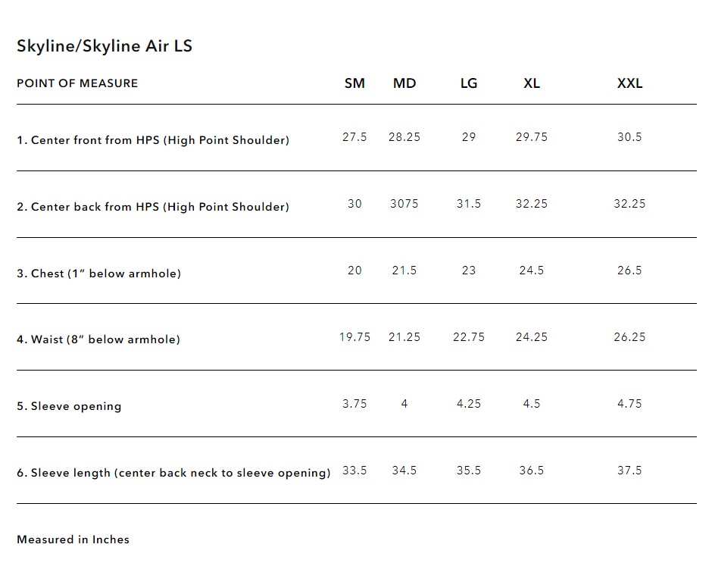
Task: Select the Chest 1" below armhole label
Action: [x=99, y=274]
